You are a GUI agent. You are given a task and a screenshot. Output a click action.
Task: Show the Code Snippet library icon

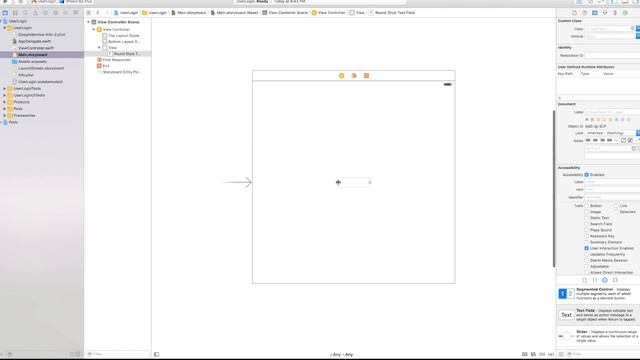pyautogui.click(x=595, y=280)
